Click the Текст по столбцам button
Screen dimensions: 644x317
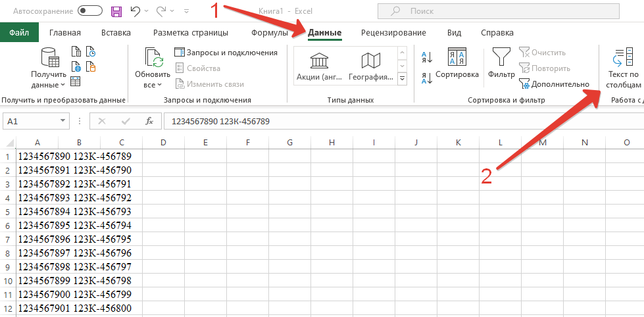click(623, 68)
